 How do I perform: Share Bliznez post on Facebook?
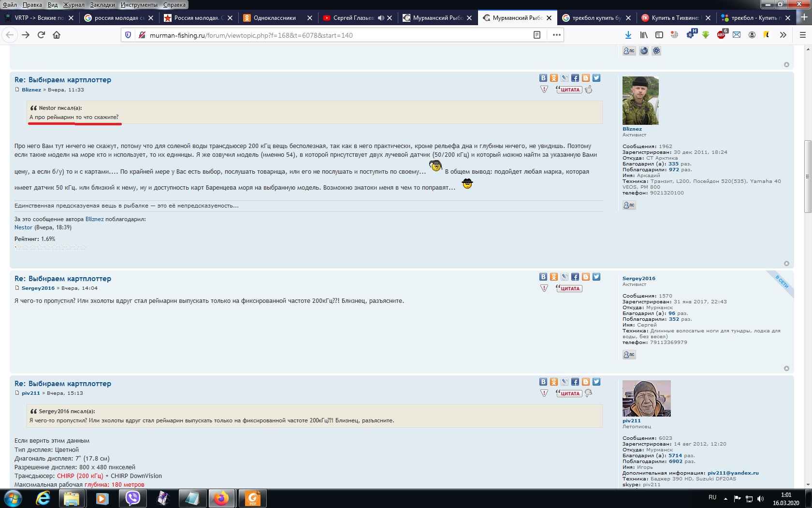pyautogui.click(x=575, y=78)
